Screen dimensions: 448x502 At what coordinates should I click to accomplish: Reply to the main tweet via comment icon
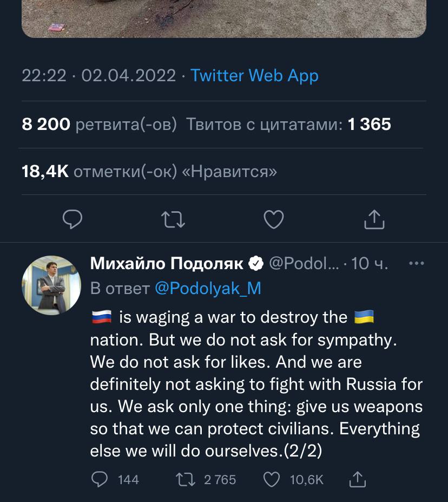(x=73, y=219)
